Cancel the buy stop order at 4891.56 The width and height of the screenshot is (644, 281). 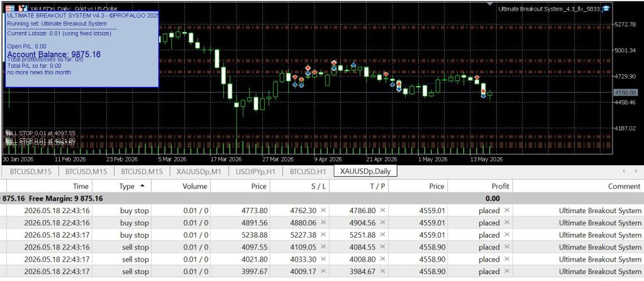pyautogui.click(x=506, y=223)
